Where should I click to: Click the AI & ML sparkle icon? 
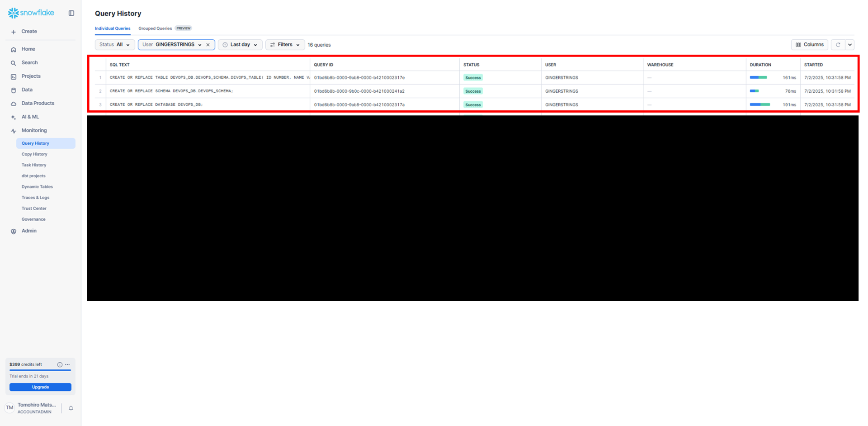[14, 117]
